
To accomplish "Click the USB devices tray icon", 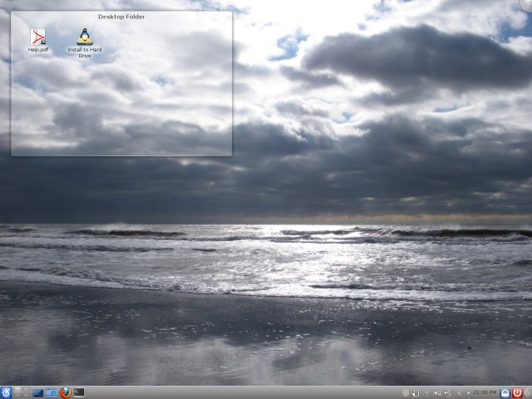I will [x=448, y=393].
